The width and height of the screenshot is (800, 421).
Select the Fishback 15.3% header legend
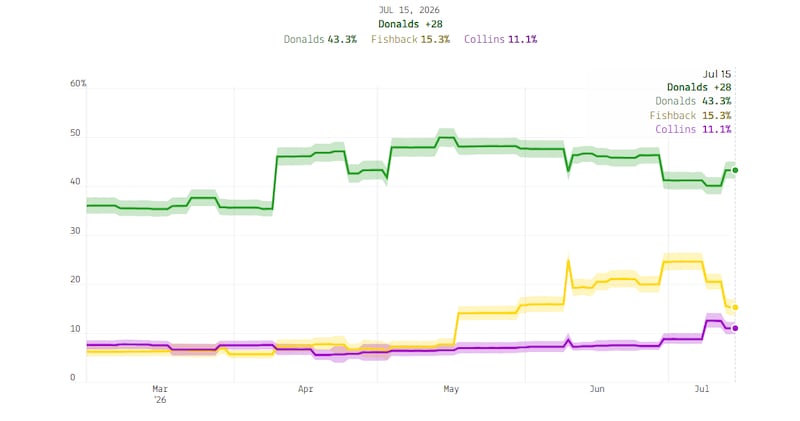click(410, 39)
